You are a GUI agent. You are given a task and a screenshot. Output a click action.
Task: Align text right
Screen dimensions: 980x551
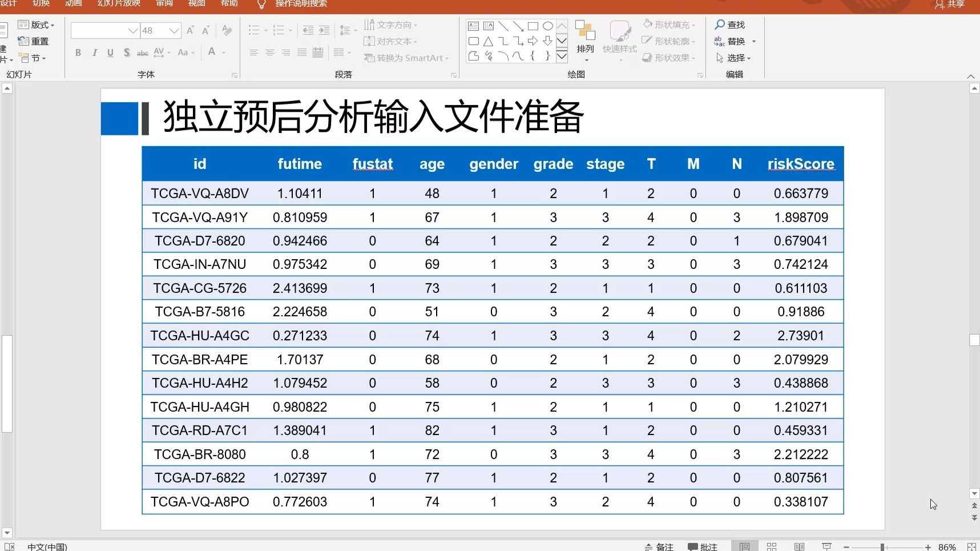286,53
